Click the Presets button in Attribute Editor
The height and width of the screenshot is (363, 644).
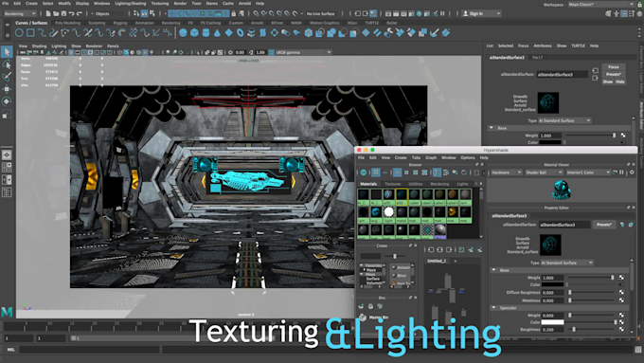pyautogui.click(x=613, y=74)
